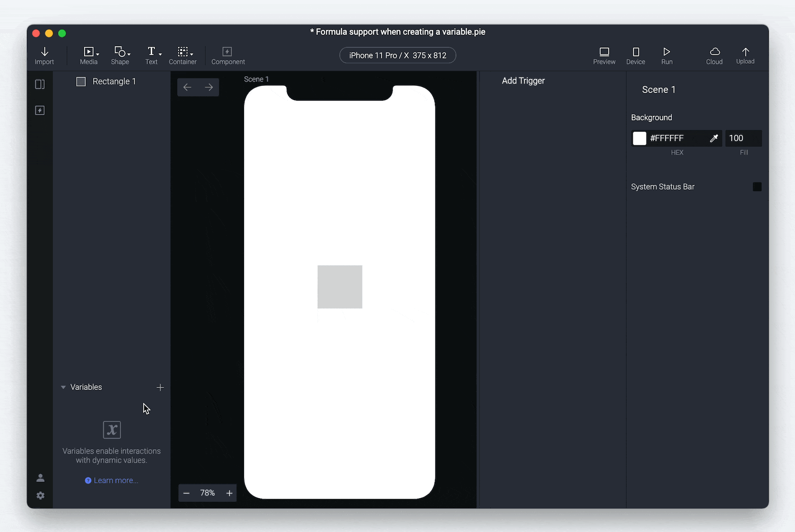
Task: Select the Component tool
Action: click(227, 55)
